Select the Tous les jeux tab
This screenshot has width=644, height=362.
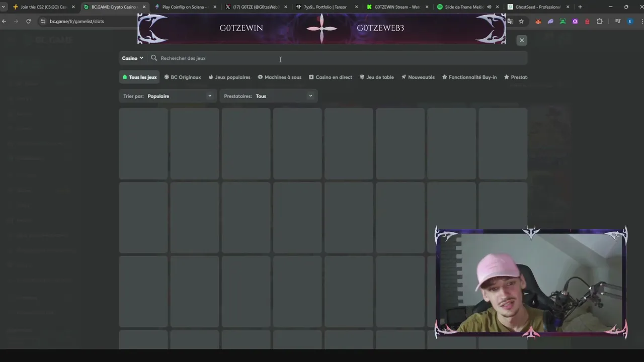pos(139,77)
